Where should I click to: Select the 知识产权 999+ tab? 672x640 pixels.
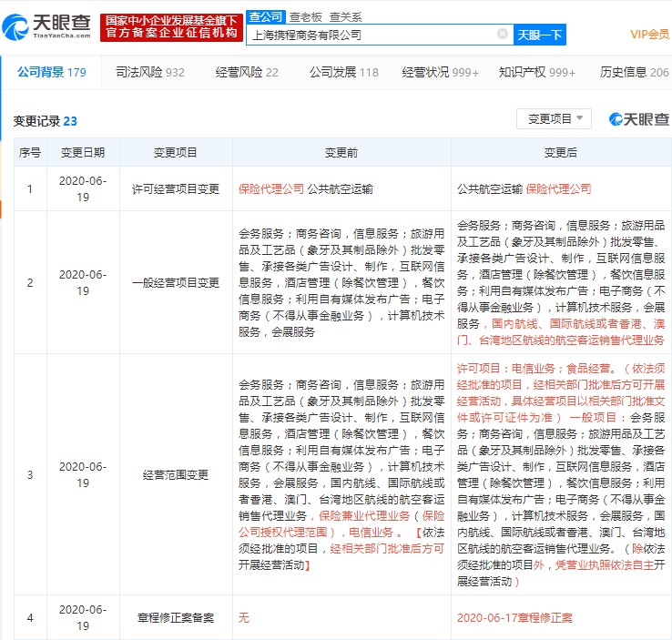click(537, 72)
